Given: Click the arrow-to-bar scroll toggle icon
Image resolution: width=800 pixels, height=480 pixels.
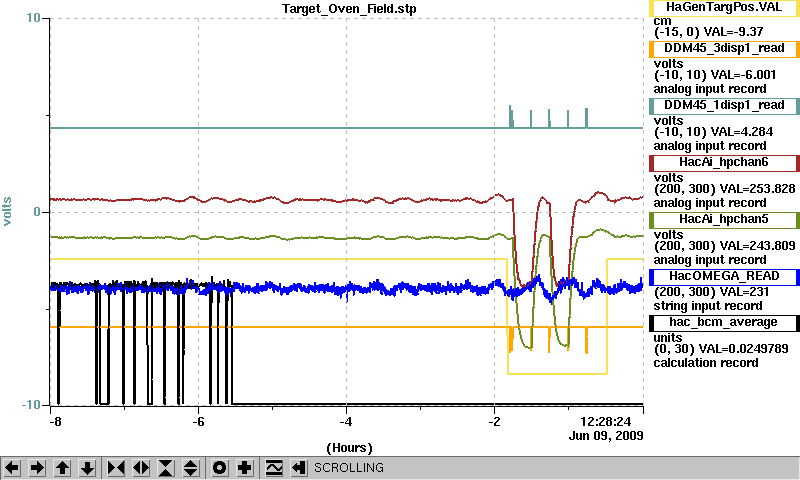Looking at the screenshot, I should point(299,468).
